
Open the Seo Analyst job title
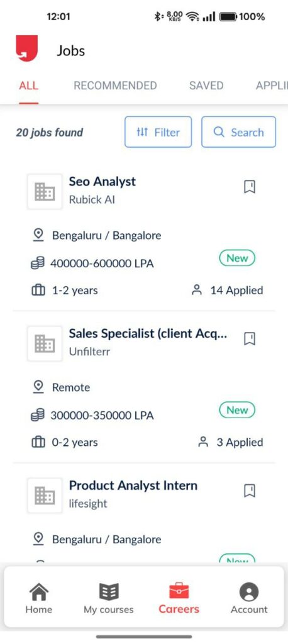point(102,182)
